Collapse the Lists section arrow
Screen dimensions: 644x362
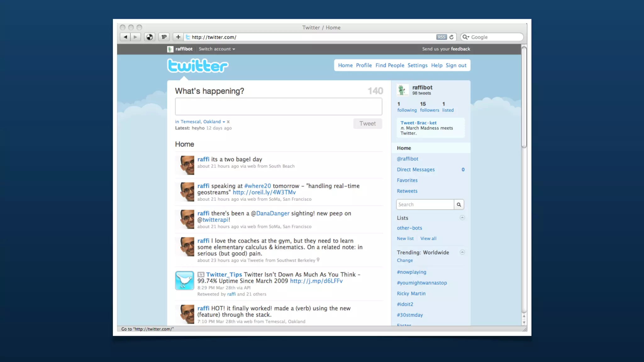(462, 217)
